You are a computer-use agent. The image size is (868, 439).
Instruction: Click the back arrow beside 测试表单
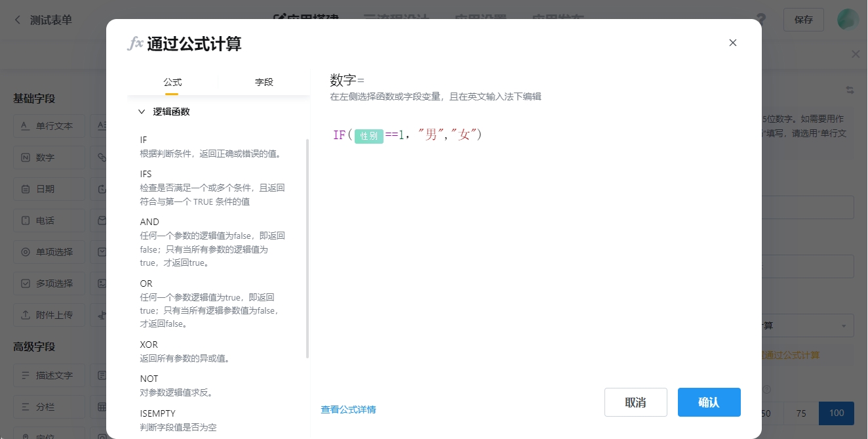[18, 20]
